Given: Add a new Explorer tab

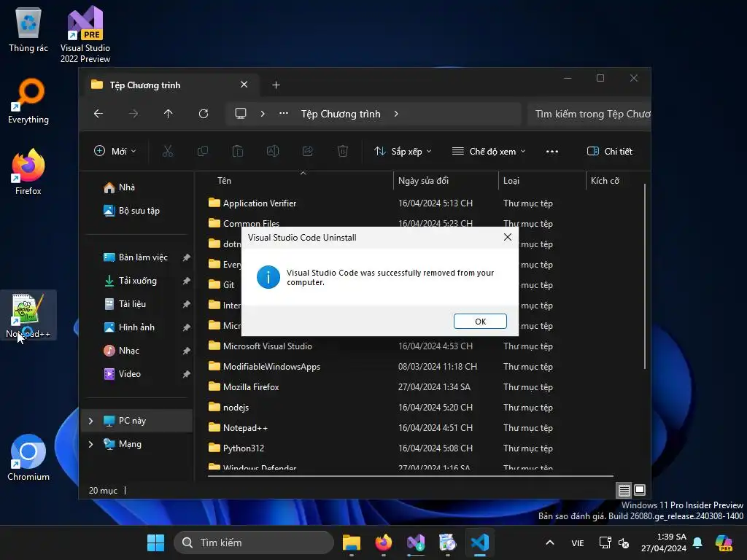Looking at the screenshot, I should (x=276, y=85).
